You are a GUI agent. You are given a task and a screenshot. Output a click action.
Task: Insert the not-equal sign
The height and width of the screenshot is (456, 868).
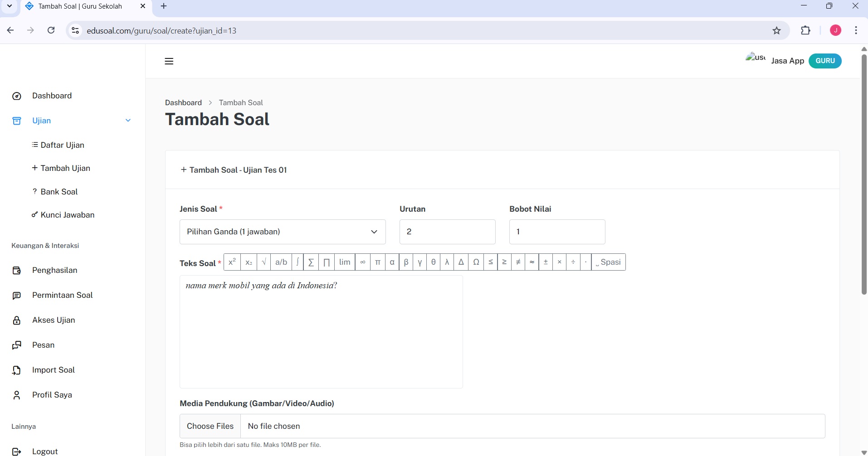coord(518,262)
